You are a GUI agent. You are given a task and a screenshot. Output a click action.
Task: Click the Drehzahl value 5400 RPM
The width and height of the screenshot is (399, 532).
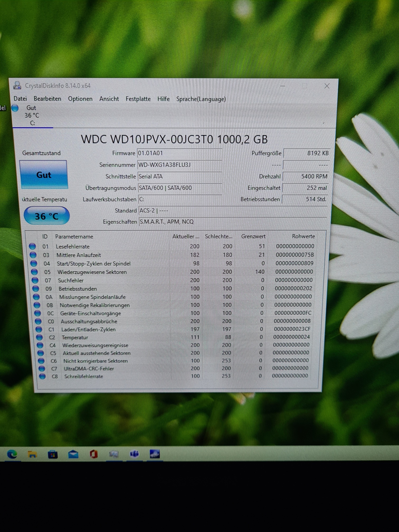click(306, 177)
